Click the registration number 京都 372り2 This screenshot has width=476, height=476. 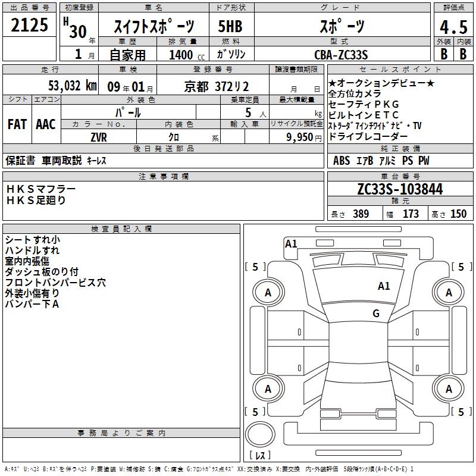point(217,87)
